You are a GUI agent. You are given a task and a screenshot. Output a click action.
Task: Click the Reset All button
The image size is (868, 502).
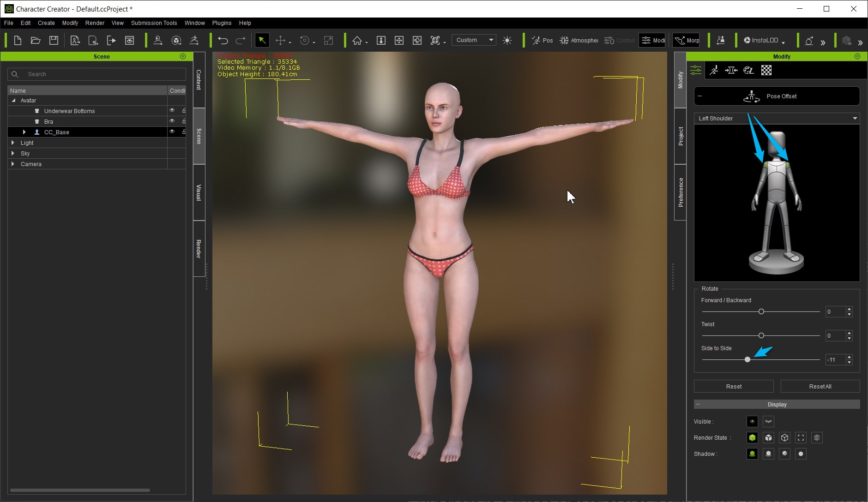(820, 386)
